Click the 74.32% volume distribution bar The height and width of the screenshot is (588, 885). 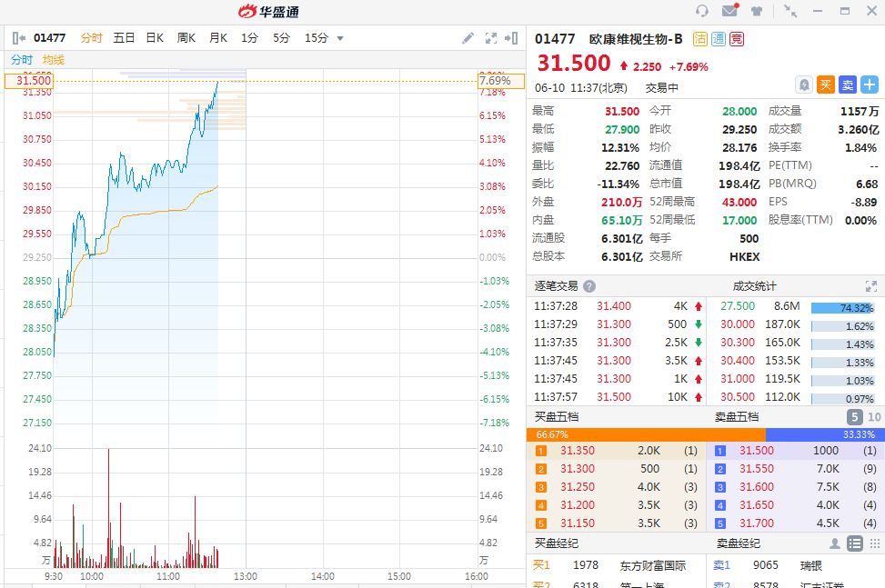(x=842, y=308)
